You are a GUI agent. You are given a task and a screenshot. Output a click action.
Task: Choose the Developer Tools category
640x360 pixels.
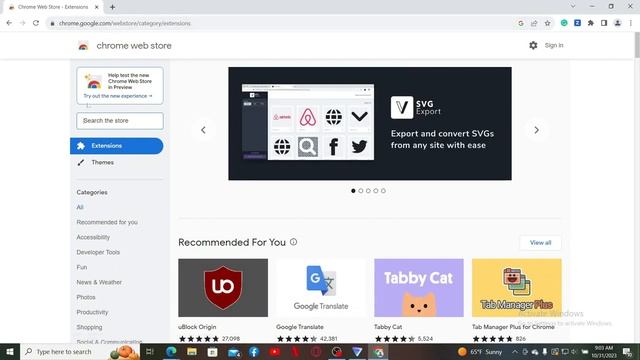[98, 252]
